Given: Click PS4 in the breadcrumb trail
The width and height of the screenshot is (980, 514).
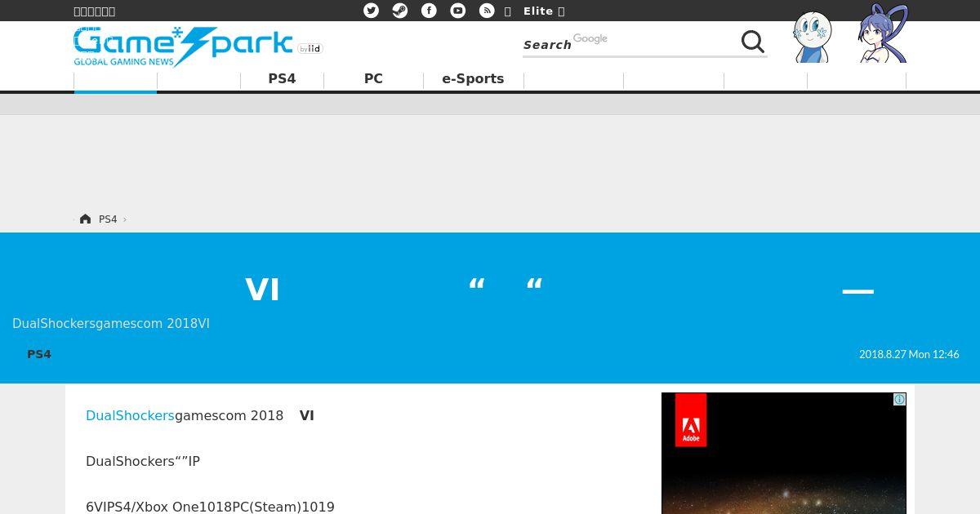Looking at the screenshot, I should click(x=108, y=219).
